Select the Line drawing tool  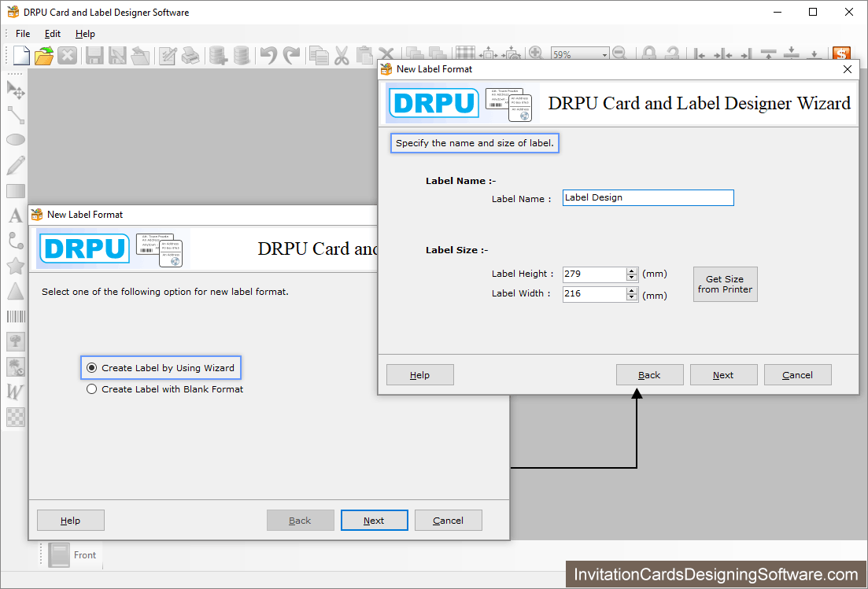pyautogui.click(x=16, y=115)
